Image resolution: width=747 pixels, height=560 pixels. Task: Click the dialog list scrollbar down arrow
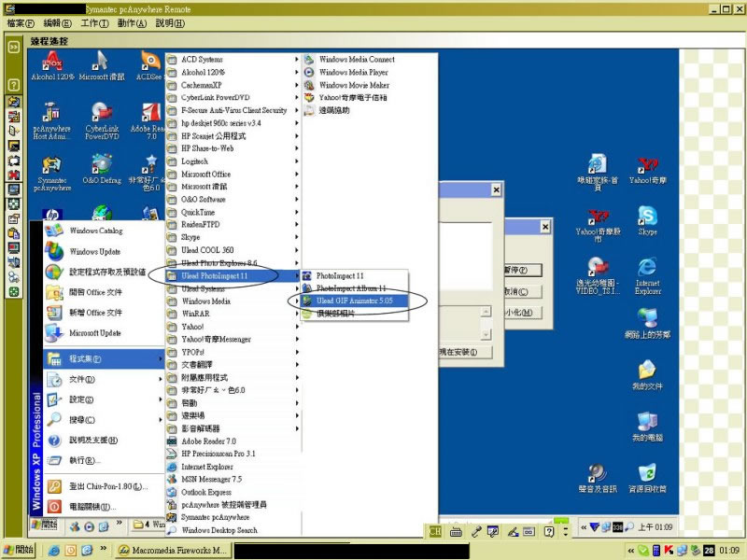point(486,334)
